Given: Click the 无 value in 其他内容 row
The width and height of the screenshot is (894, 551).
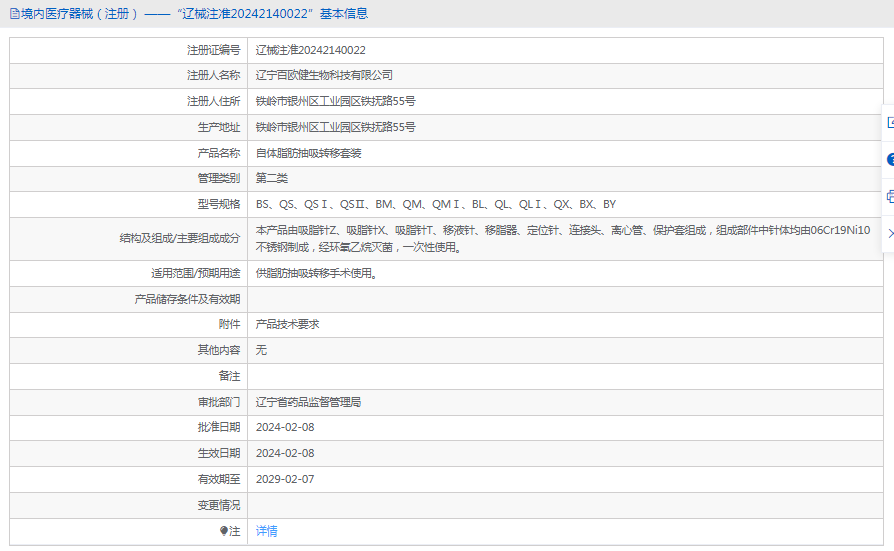Looking at the screenshot, I should coord(261,350).
